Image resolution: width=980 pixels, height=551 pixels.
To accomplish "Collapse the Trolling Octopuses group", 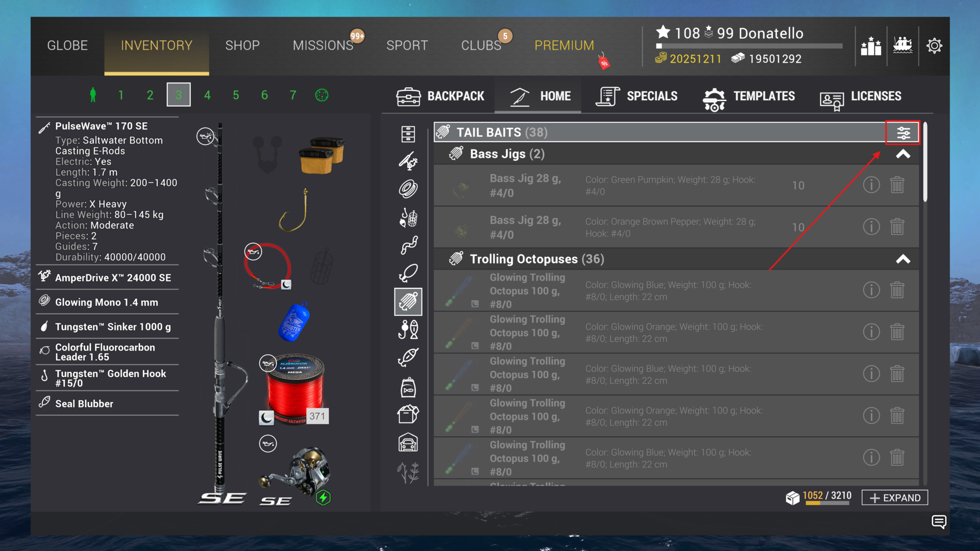I will pos(903,259).
